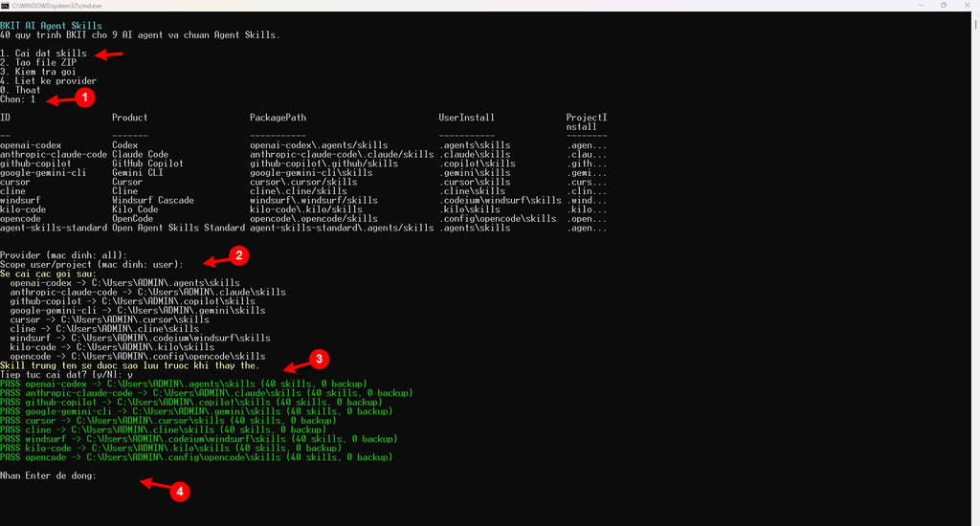Click the cmd.exe icon in the title bar
The image size is (980, 526).
pyautogui.click(x=5, y=5)
